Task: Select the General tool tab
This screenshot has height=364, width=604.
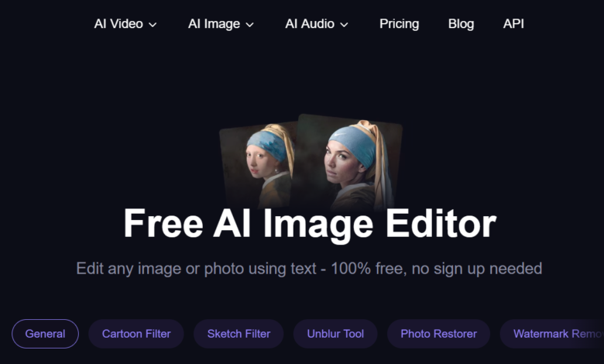Action: coord(45,334)
